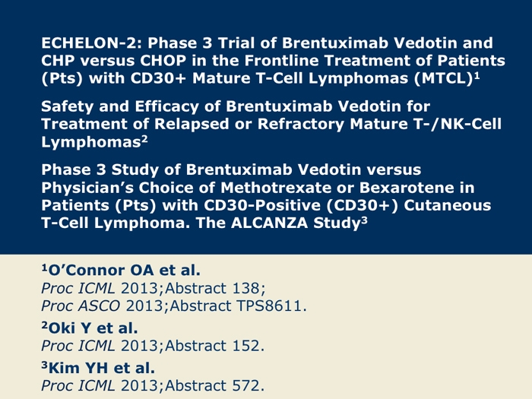The image size is (532, 399).
Task: Click the Kim YH et al. author
Action: pos(98,368)
